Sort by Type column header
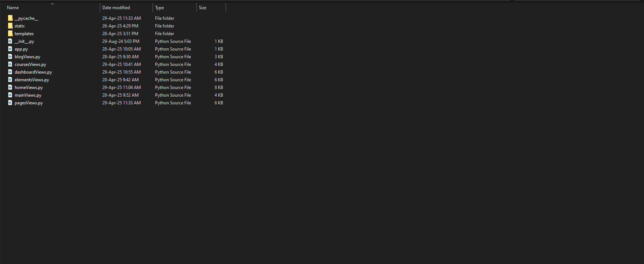The width and height of the screenshot is (644, 264). tap(159, 8)
